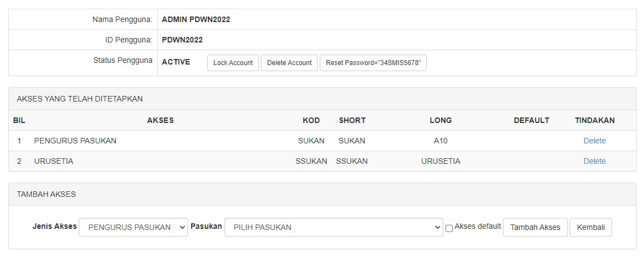Open the Jenis Akses dropdown

pyautogui.click(x=133, y=227)
